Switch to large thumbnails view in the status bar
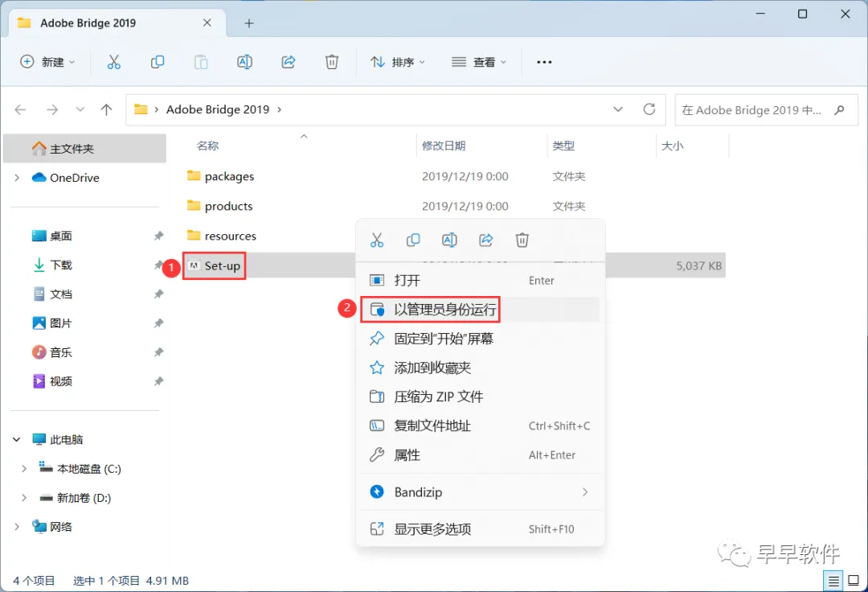Image resolution: width=868 pixels, height=592 pixels. tap(854, 581)
